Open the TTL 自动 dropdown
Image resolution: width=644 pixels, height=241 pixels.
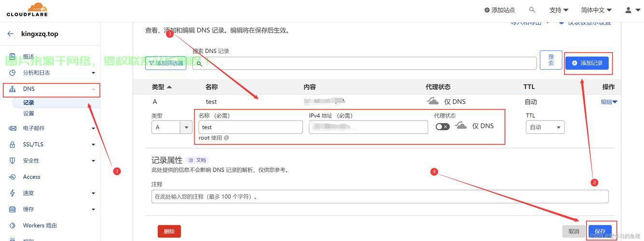tap(545, 127)
